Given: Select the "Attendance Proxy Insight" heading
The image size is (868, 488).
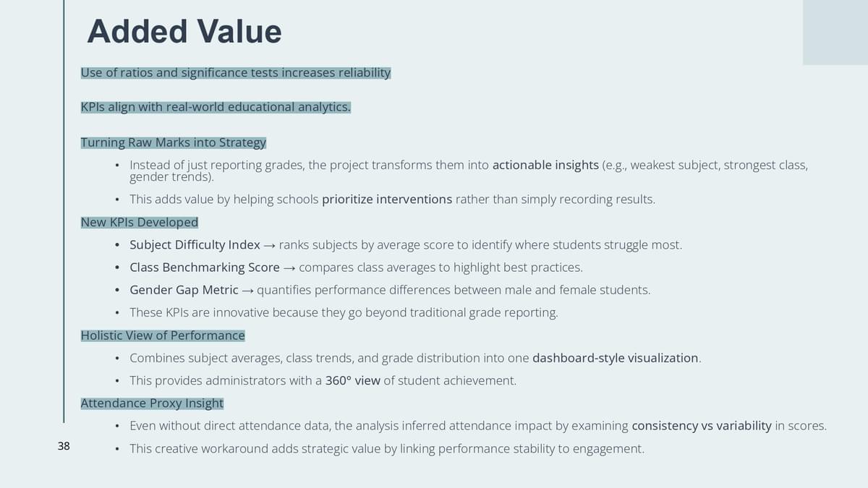Looking at the screenshot, I should pyautogui.click(x=152, y=403).
